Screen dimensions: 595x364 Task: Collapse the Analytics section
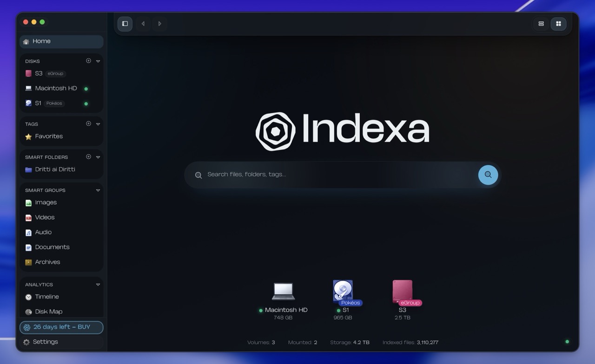(x=98, y=285)
